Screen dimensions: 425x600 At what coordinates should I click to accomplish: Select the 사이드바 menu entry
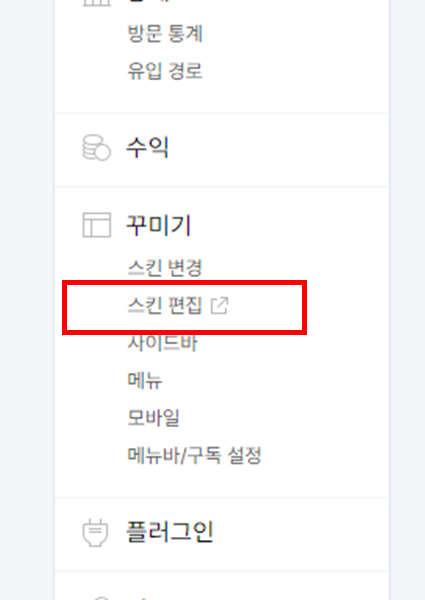(x=163, y=342)
